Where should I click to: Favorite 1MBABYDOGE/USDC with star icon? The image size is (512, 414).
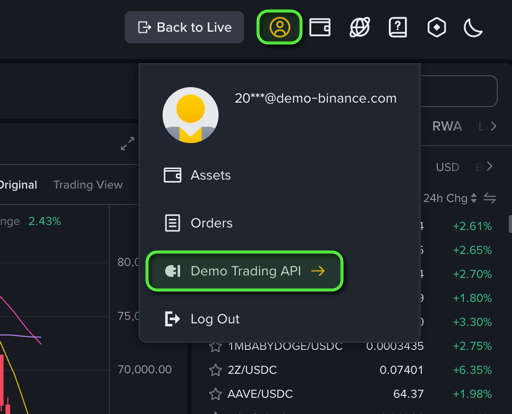[215, 346]
